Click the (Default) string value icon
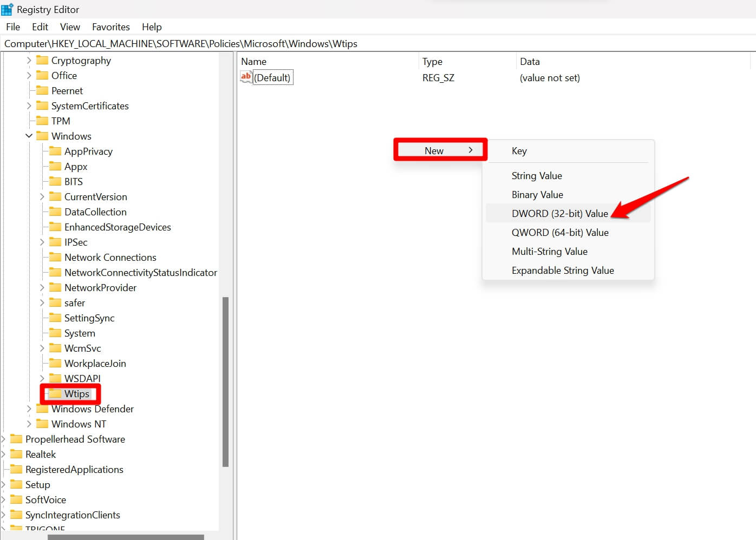 [x=246, y=77]
